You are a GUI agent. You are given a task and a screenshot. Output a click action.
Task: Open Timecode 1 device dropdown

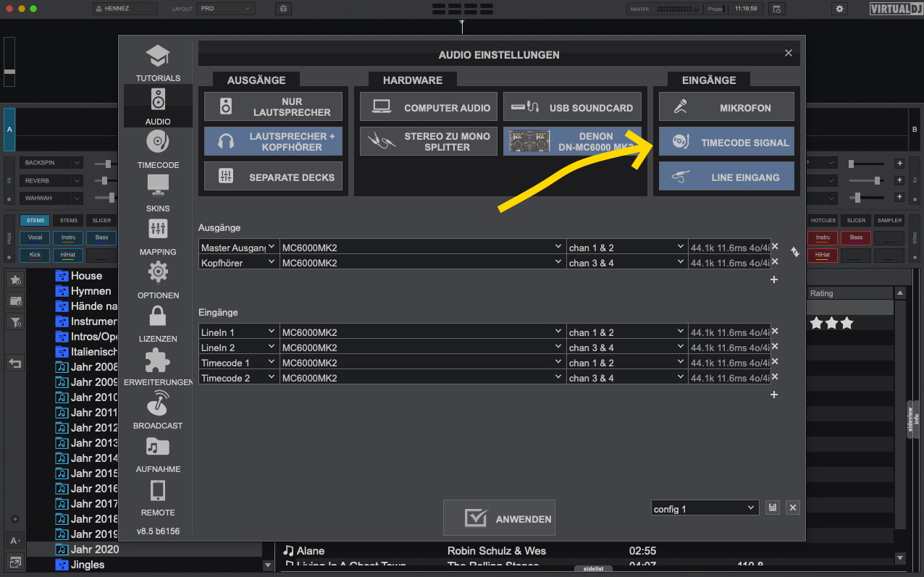[422, 362]
